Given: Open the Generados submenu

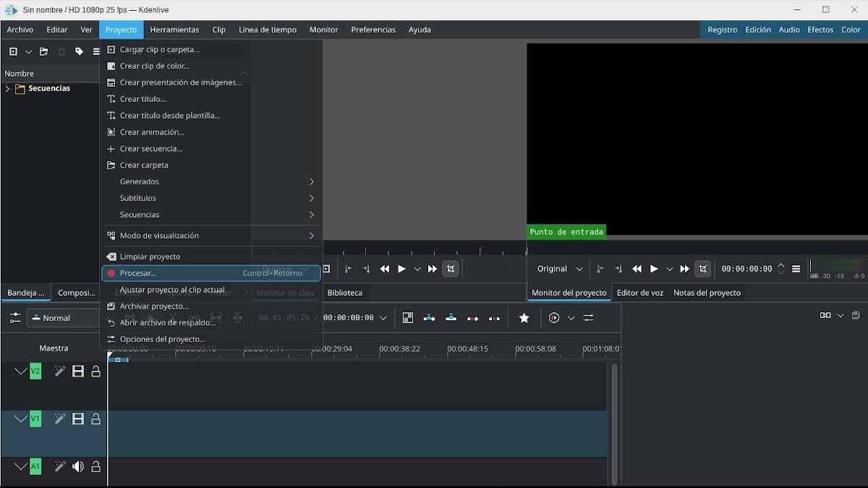Looking at the screenshot, I should (210, 181).
